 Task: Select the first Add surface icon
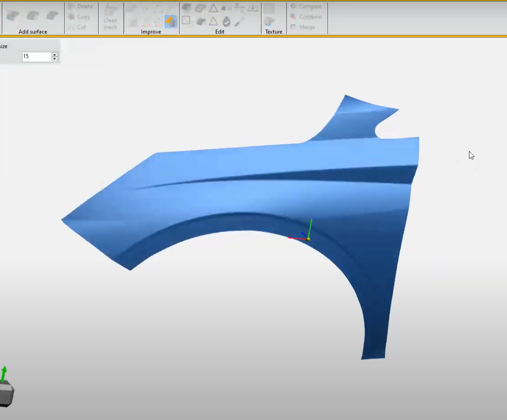point(13,16)
